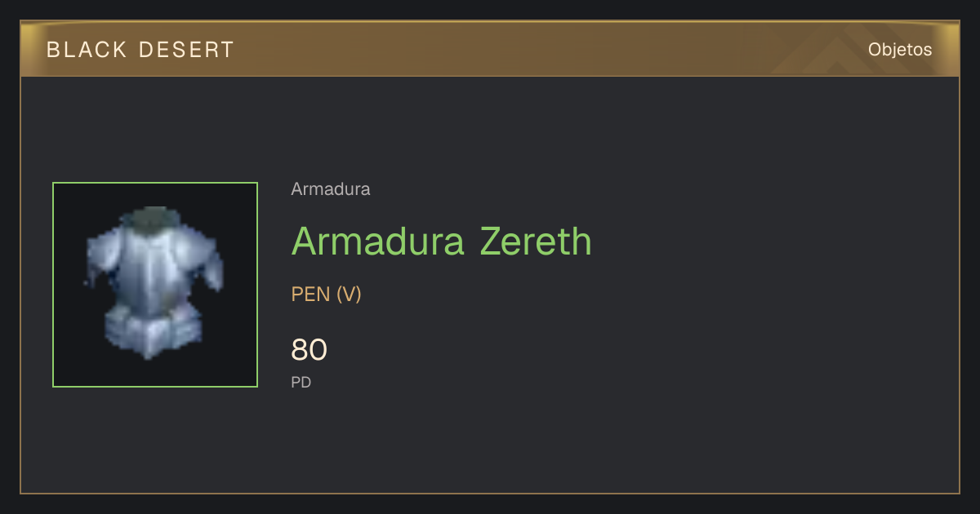Click the armor icon's waist belt section
The height and width of the screenshot is (514, 980).
[x=154, y=330]
